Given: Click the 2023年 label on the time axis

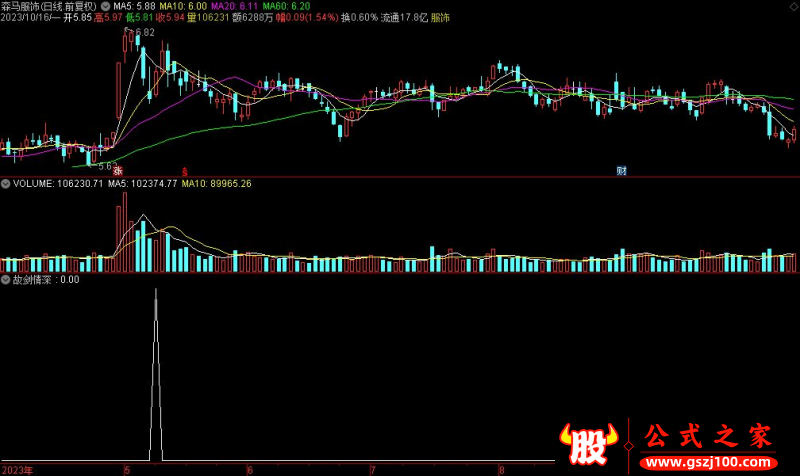Looking at the screenshot, I should [x=18, y=469].
